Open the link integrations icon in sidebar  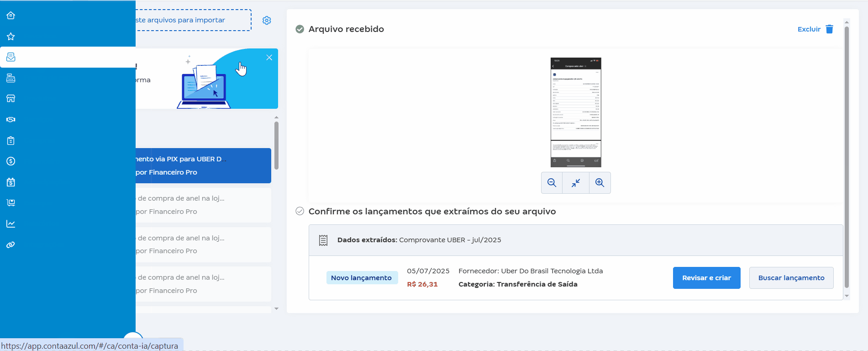(x=11, y=245)
